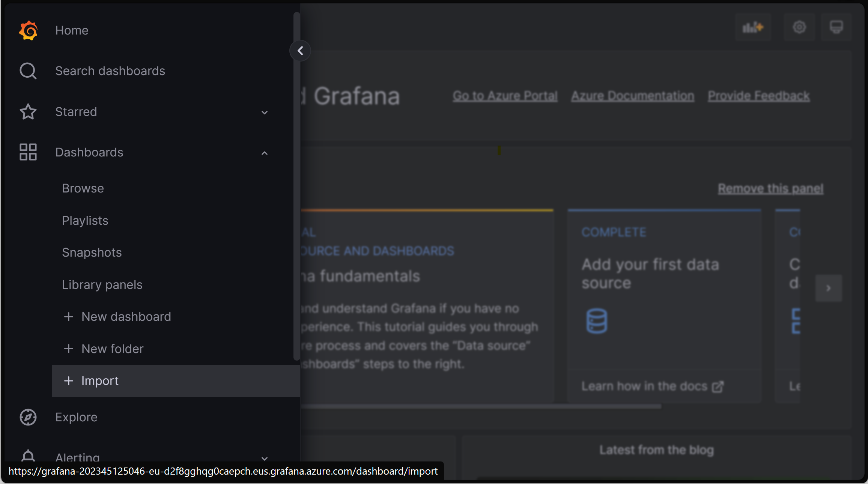Click the Explore compass icon
868x484 pixels.
pos(27,416)
